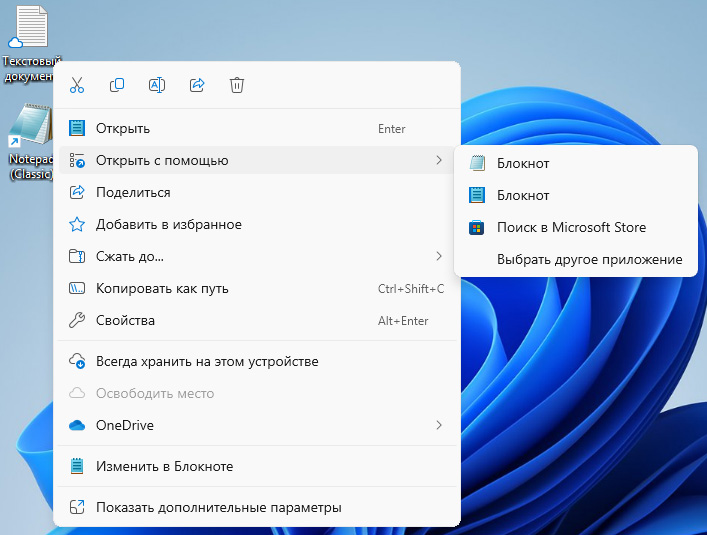Select Добавить в избранное
This screenshot has width=707, height=535.
point(257,224)
